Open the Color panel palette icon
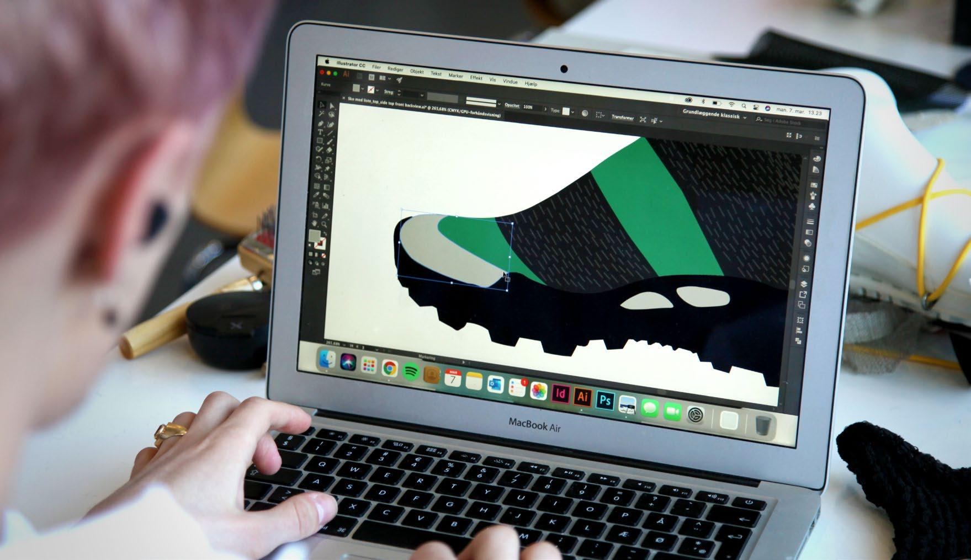 click(816, 159)
